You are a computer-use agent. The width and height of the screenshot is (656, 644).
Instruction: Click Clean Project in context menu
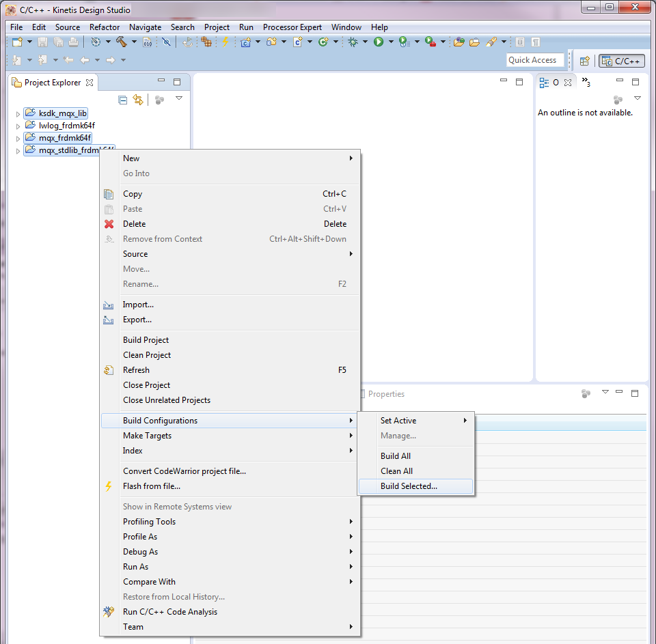[230, 355]
